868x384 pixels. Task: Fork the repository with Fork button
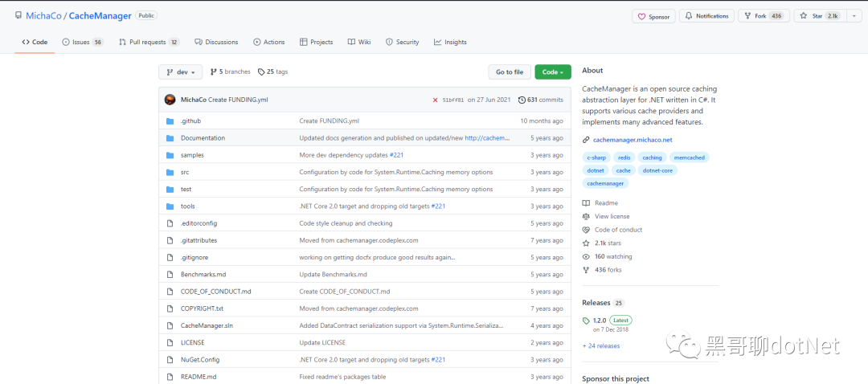click(764, 16)
